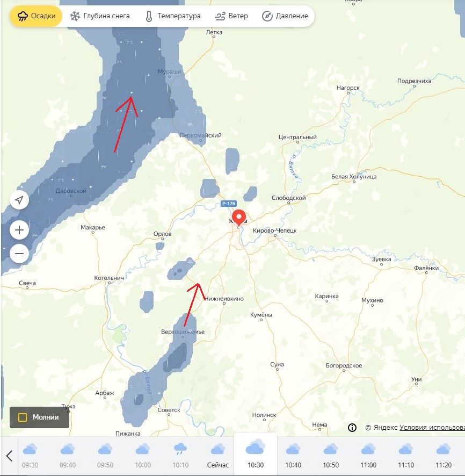The height and width of the screenshot is (476, 465).
Task: Zoom out with the minus button
Action: [19, 253]
